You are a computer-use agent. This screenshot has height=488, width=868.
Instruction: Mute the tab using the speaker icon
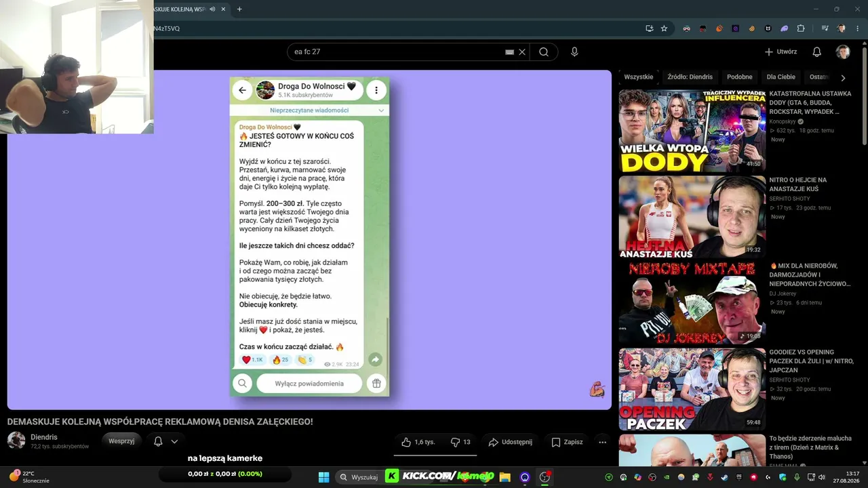click(x=212, y=9)
